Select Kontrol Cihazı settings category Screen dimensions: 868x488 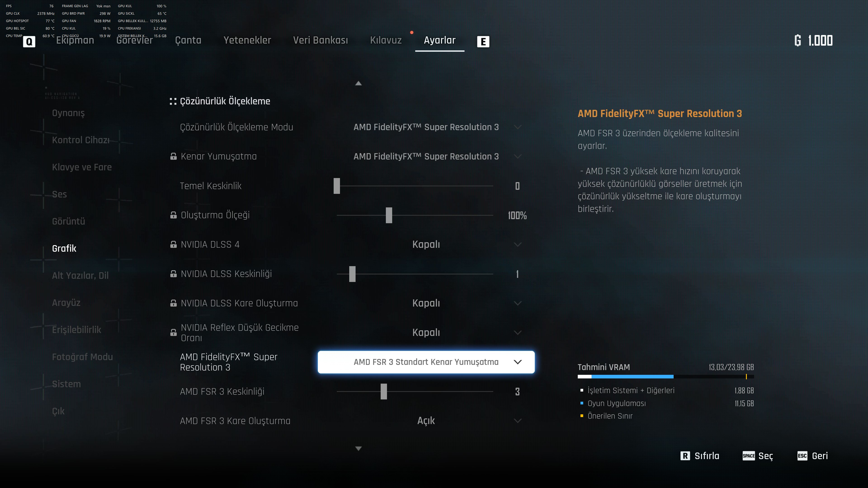(x=81, y=140)
